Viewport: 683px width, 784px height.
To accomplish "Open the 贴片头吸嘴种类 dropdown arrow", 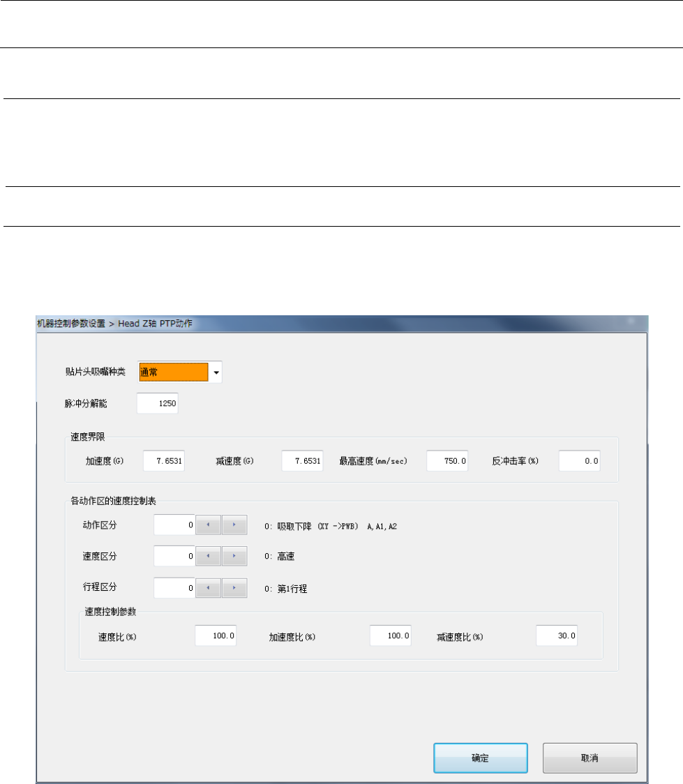I will 216,372.
